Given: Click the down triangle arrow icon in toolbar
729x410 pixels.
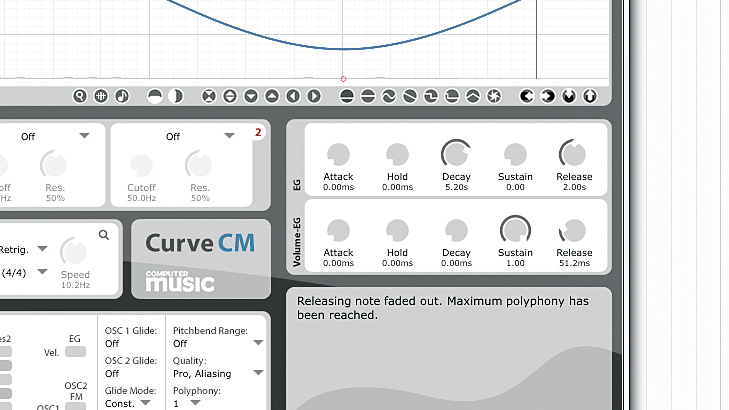Looking at the screenshot, I should pyautogui.click(x=251, y=96).
